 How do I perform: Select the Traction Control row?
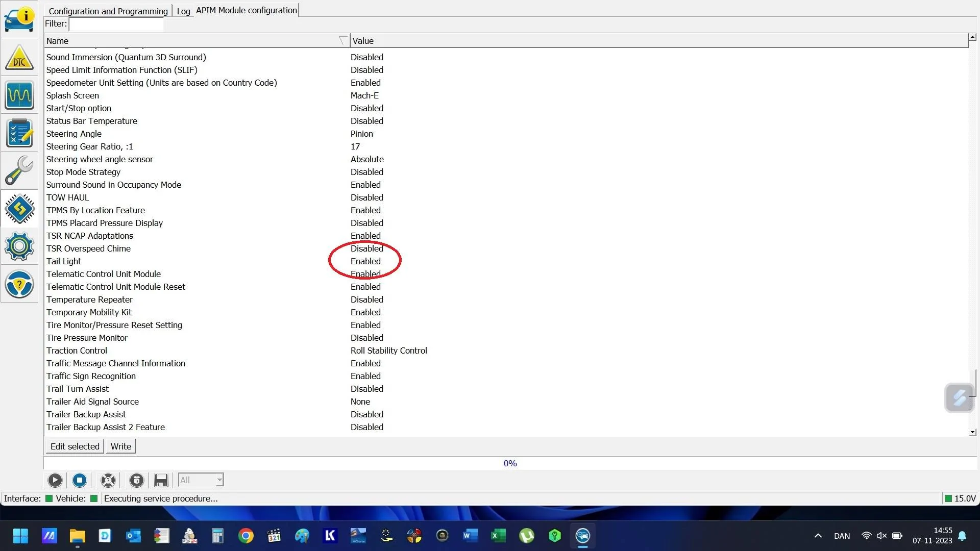(x=506, y=350)
